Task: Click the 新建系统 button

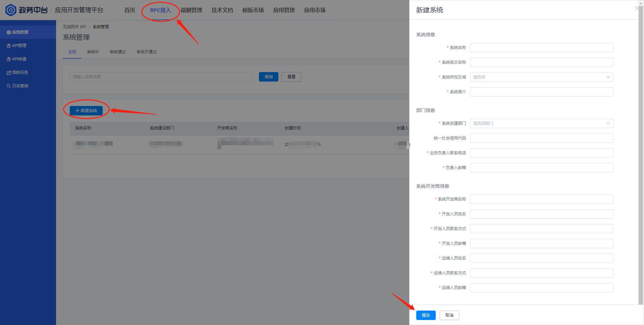Action: [86, 111]
